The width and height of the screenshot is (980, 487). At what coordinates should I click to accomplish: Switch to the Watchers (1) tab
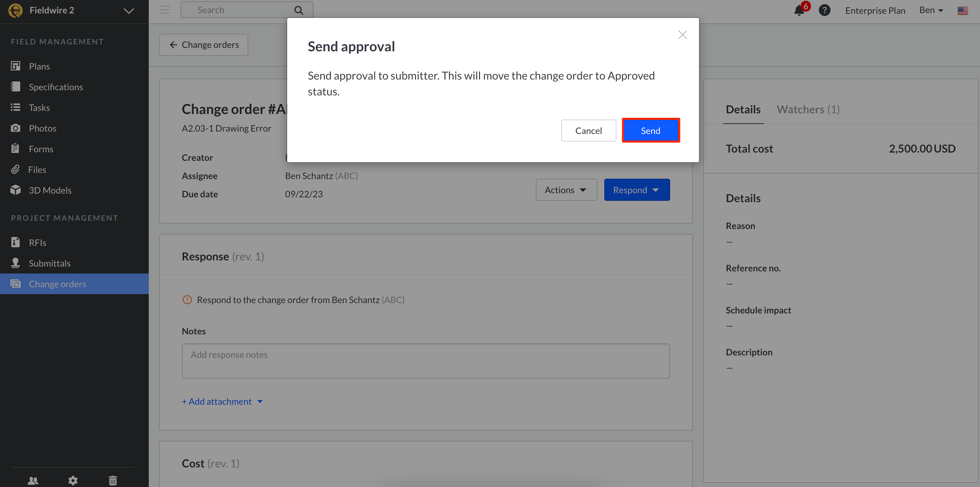808,110
